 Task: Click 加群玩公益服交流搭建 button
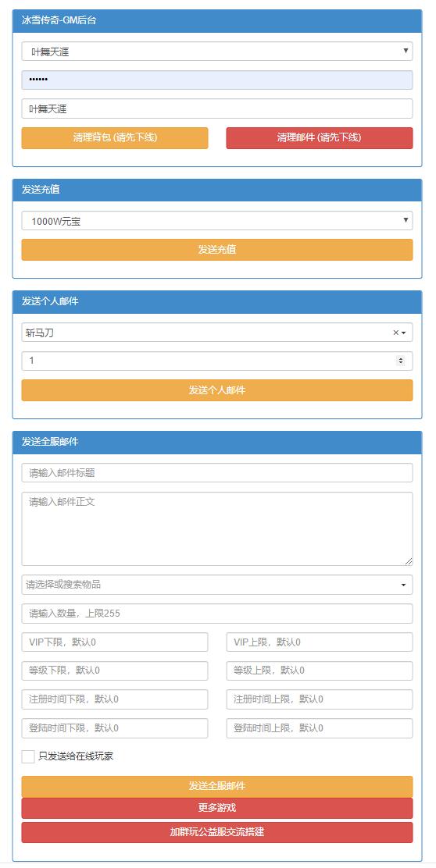click(217, 833)
